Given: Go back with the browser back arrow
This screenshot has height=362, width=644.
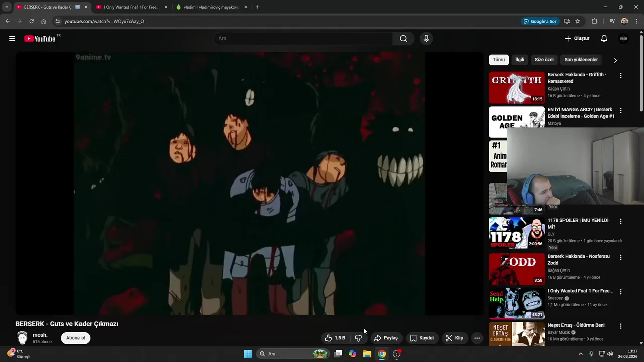Looking at the screenshot, I should click(x=7, y=21).
